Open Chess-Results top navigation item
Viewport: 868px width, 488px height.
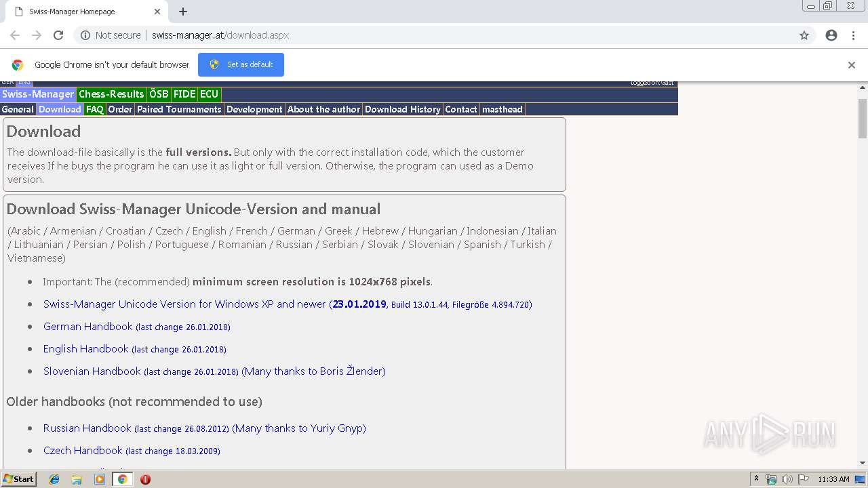coord(111,94)
